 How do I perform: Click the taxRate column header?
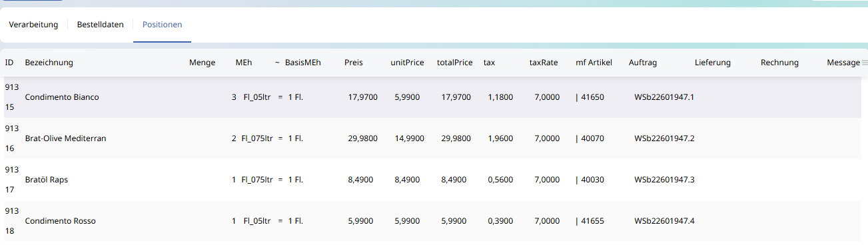(544, 63)
